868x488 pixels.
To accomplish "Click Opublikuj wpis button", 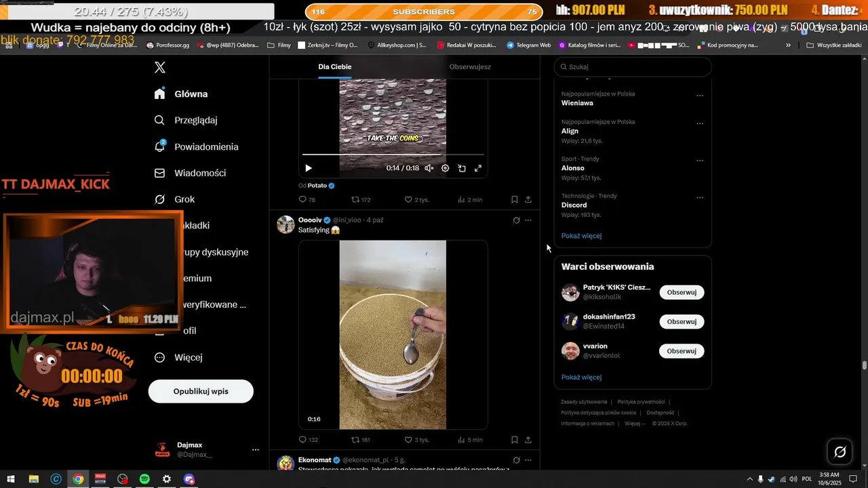I will [x=201, y=391].
